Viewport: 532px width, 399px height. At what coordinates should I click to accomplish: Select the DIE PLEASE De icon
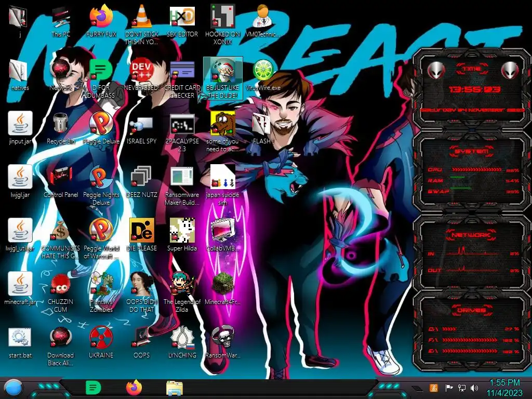pos(141,231)
